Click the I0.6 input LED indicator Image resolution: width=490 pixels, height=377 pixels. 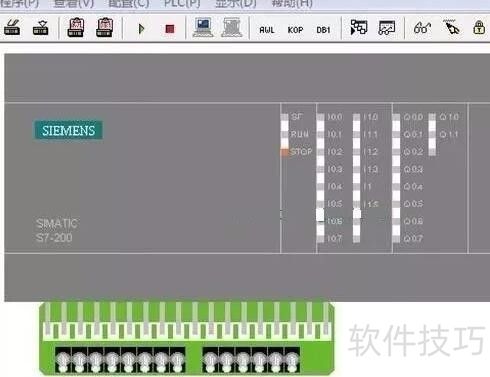(320, 215)
